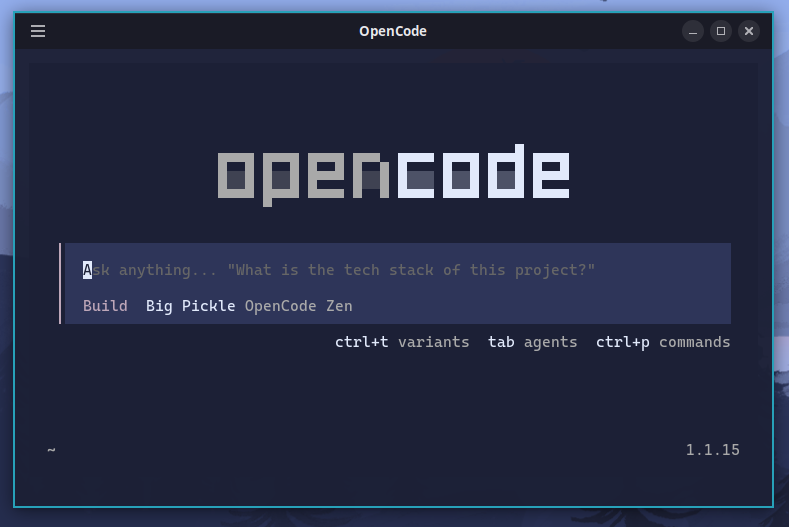Click the tab agents hint

532,342
